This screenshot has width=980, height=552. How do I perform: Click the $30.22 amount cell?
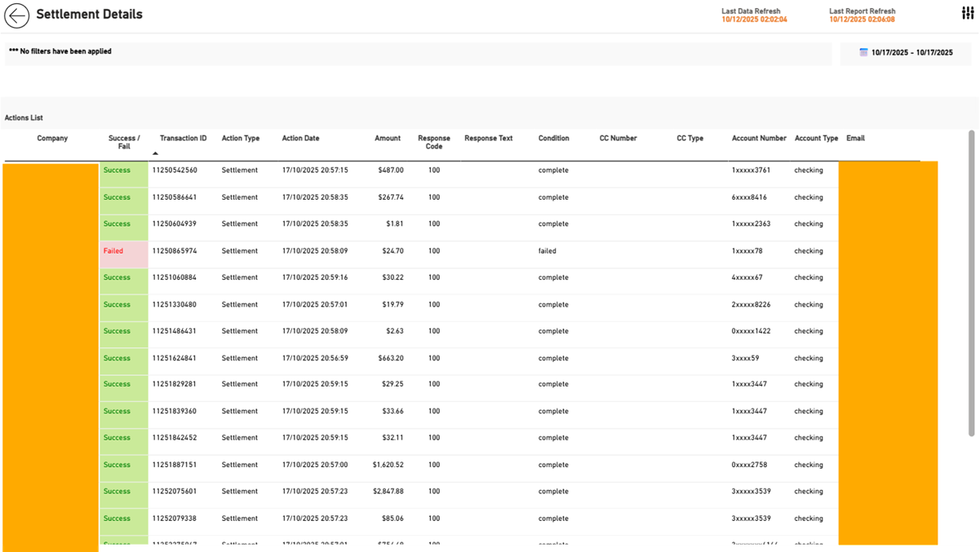(x=392, y=277)
